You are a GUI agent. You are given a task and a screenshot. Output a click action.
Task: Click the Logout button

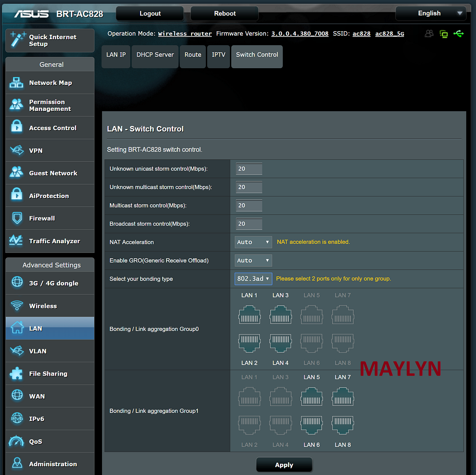(150, 13)
